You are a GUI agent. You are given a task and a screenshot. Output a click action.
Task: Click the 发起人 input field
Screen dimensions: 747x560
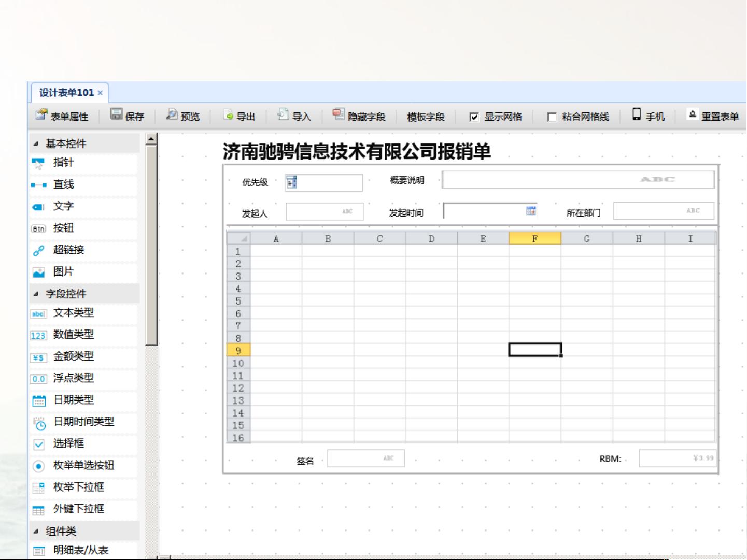pyautogui.click(x=325, y=211)
